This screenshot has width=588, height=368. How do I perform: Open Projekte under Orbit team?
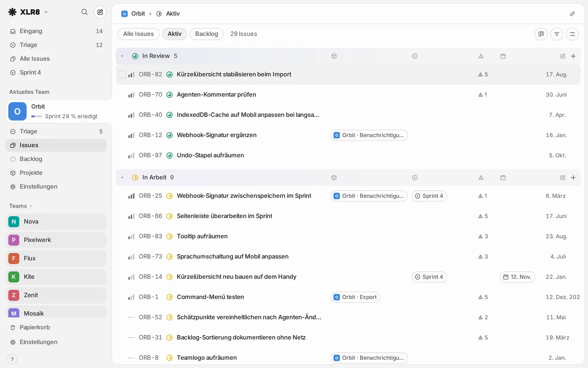click(56, 173)
